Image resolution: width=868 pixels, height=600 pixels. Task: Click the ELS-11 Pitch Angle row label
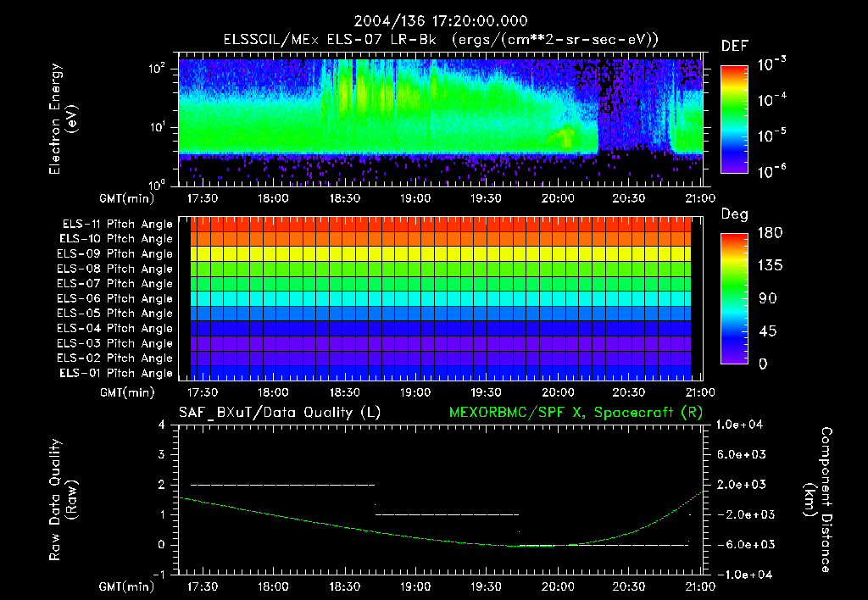click(x=117, y=225)
